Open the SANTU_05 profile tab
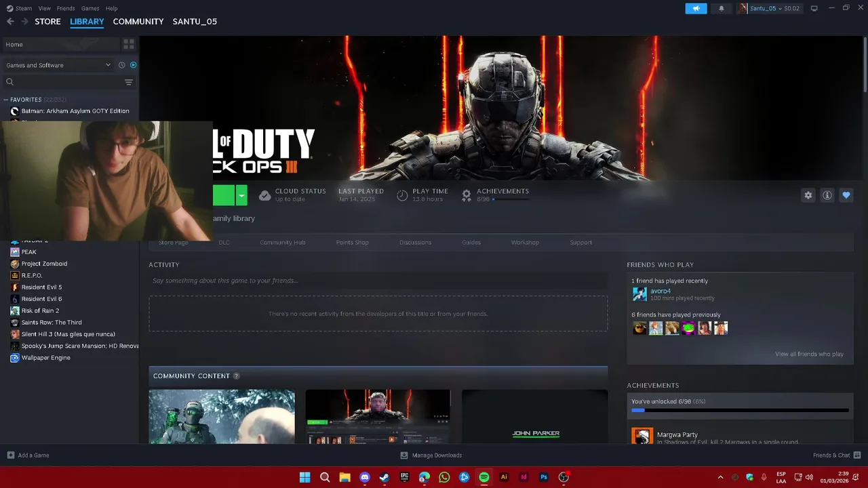This screenshot has height=488, width=868. pos(195,22)
